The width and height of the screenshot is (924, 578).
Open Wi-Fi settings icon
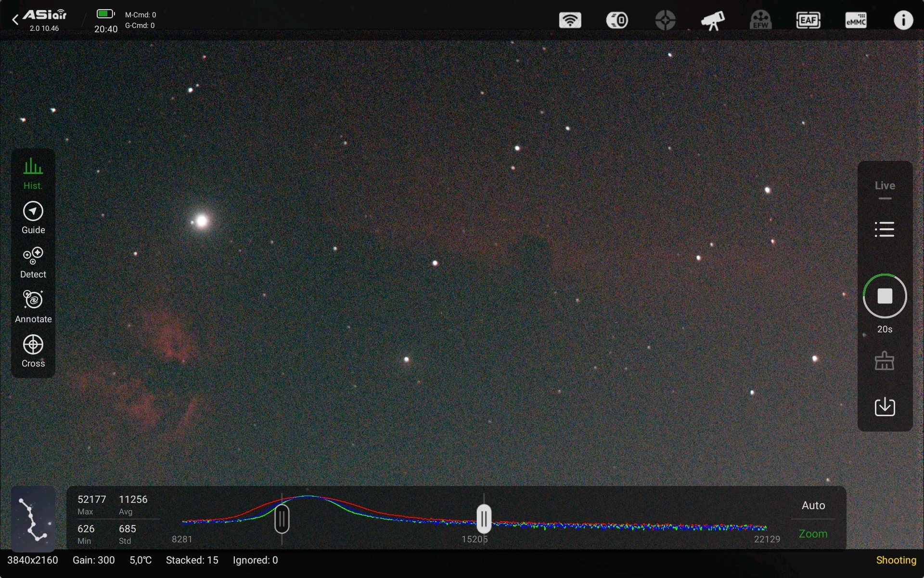click(570, 20)
